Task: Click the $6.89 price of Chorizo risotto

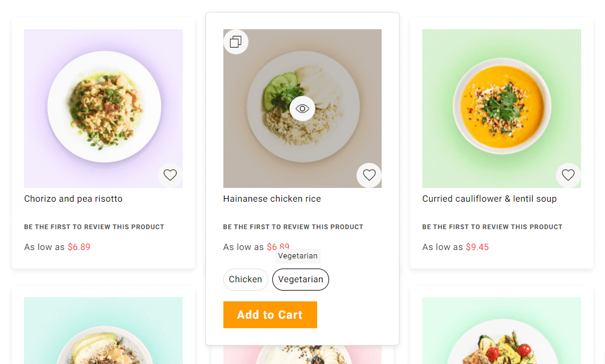Action: coord(79,247)
